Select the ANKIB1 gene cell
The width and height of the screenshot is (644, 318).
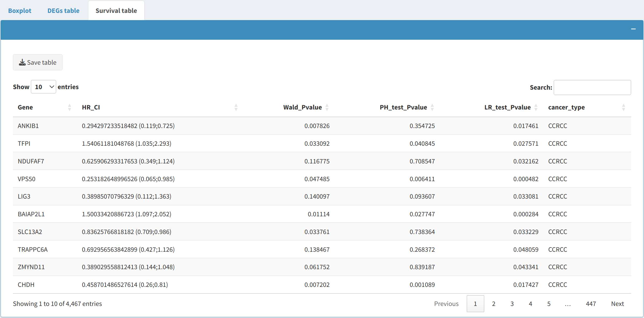[x=28, y=126]
